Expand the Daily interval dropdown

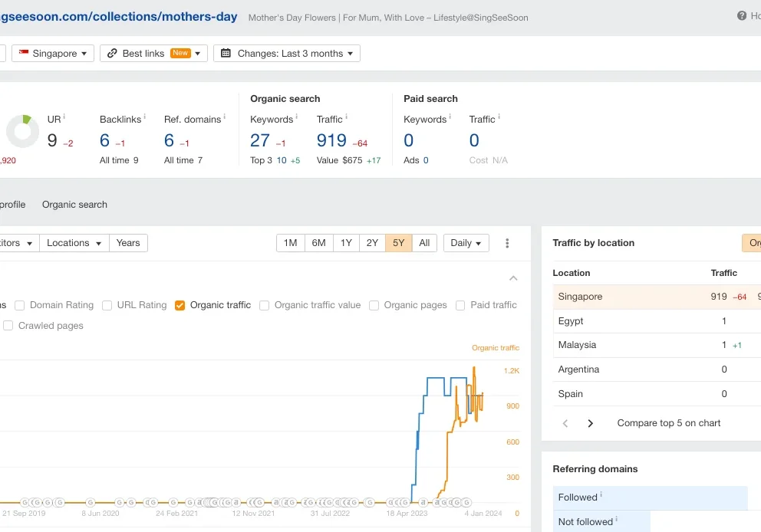click(x=466, y=243)
